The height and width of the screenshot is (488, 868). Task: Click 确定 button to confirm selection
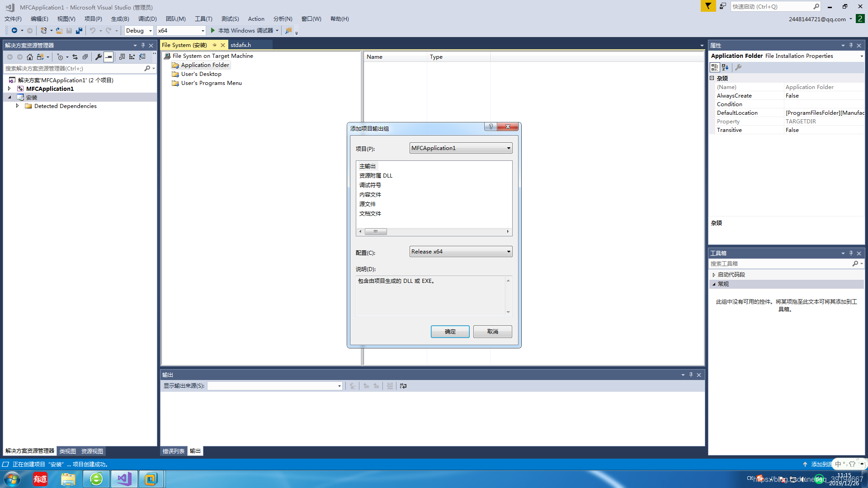point(449,331)
